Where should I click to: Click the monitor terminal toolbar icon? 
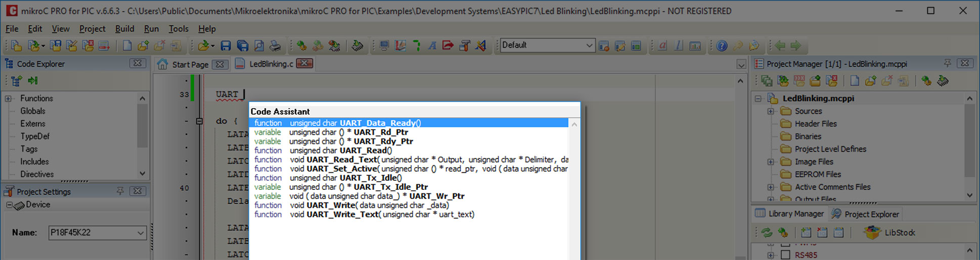[x=384, y=46]
